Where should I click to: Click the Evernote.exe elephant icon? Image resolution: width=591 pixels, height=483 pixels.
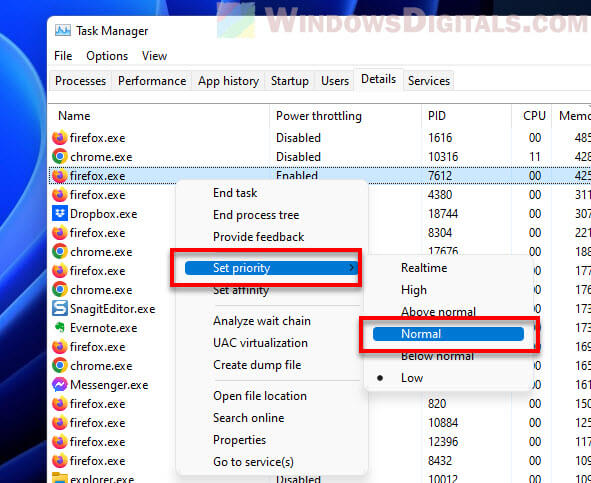click(60, 327)
